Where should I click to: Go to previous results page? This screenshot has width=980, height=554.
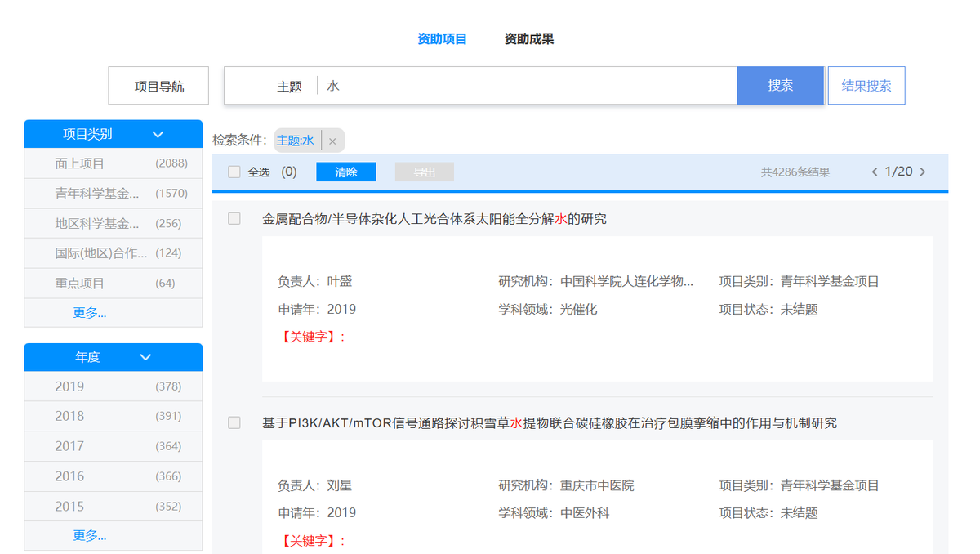coord(874,172)
